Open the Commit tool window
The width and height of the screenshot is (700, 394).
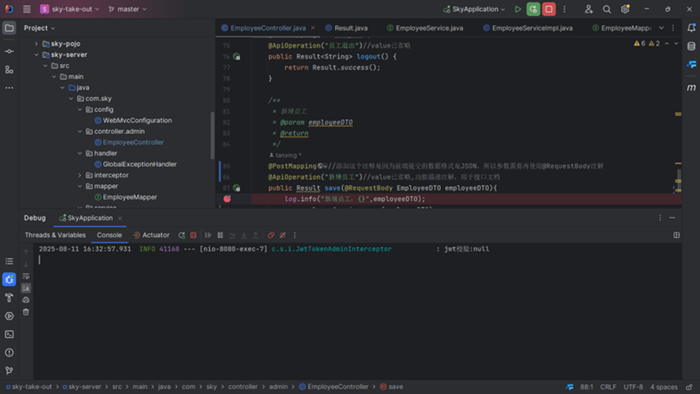pos(9,51)
